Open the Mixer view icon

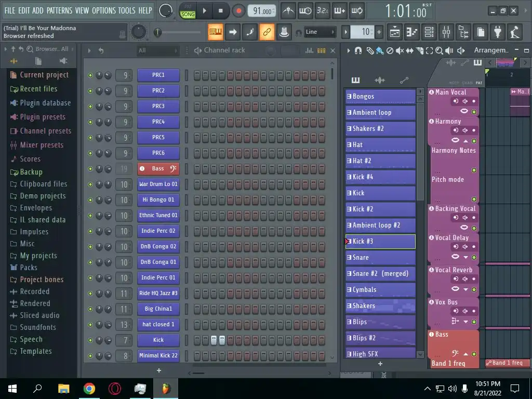(x=446, y=32)
